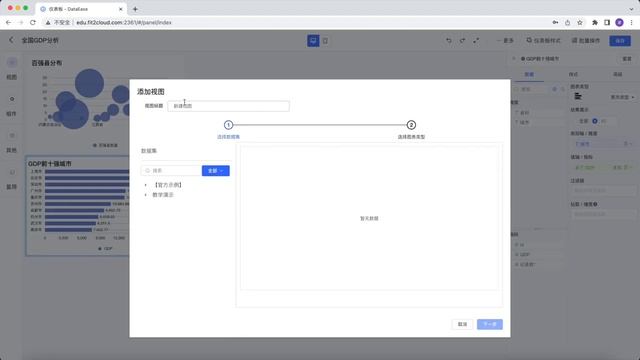Go back in browser history
This screenshot has width=640, height=360.
[x=9, y=22]
